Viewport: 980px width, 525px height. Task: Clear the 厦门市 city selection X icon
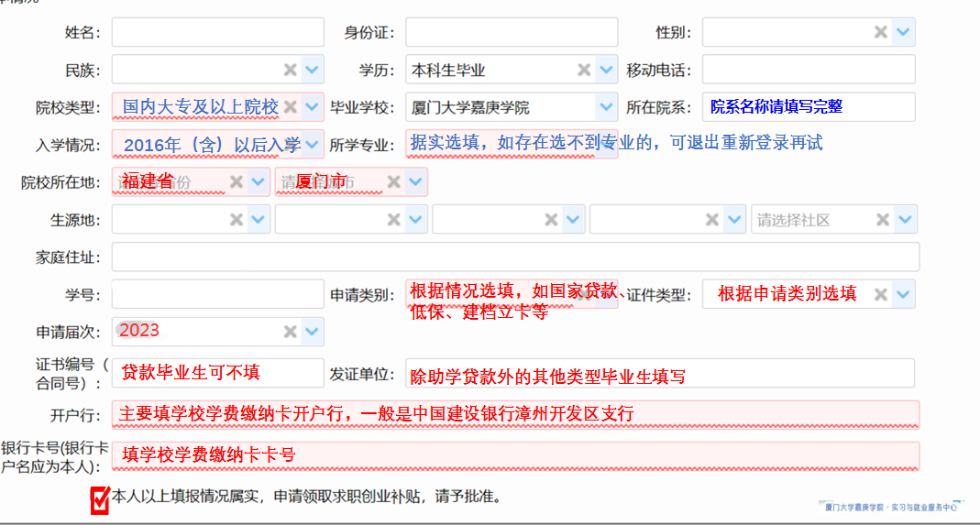coord(394,182)
